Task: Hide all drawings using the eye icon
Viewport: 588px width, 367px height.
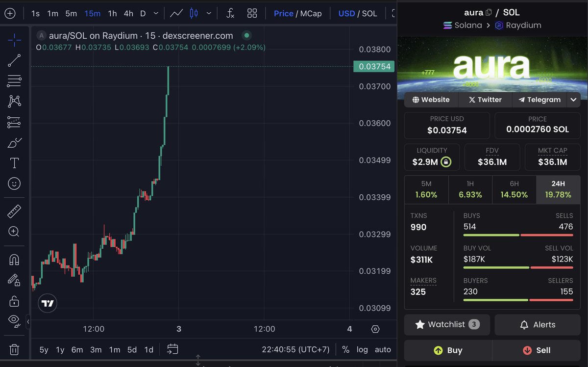Action: tap(14, 319)
